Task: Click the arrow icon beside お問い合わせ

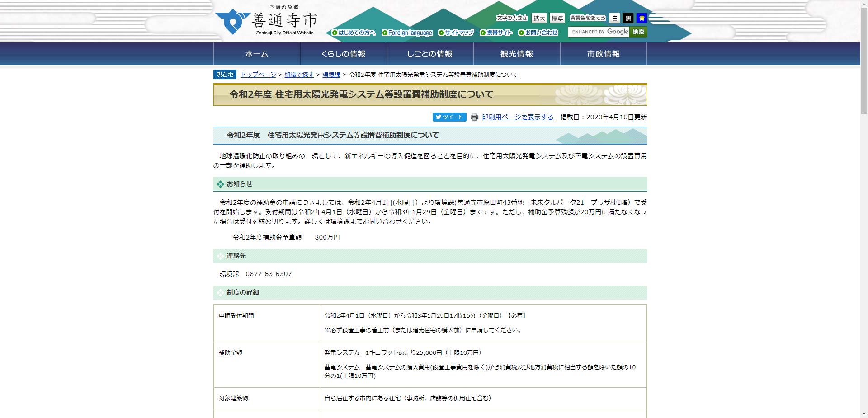Action: [x=521, y=33]
